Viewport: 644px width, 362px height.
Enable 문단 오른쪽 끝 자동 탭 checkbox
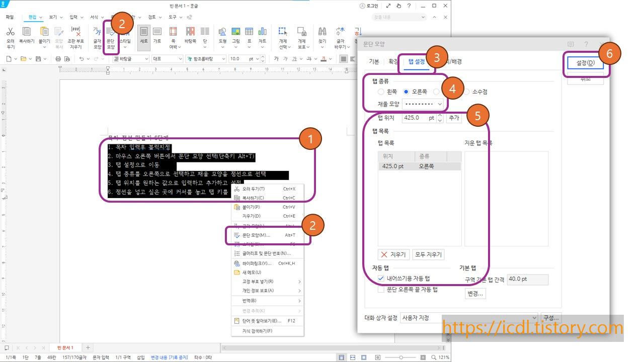pos(381,290)
